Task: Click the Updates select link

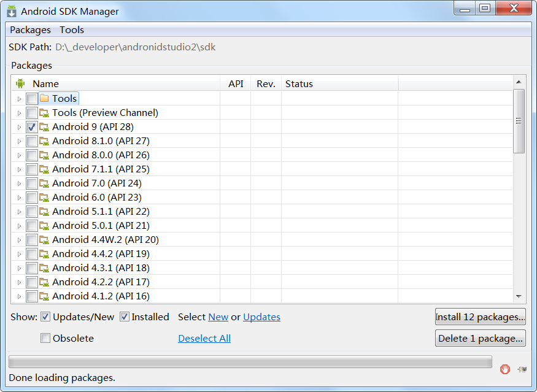Action: click(261, 317)
